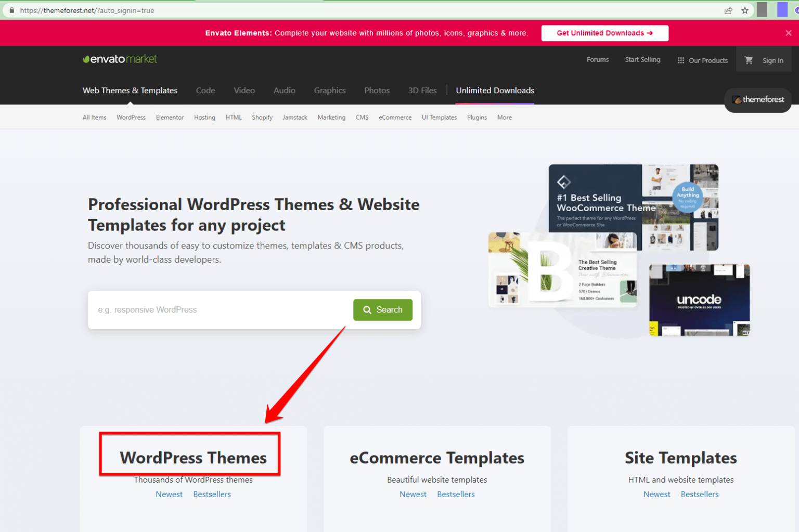The width and height of the screenshot is (799, 532).
Task: Select WordPress in category bar
Action: click(x=131, y=118)
